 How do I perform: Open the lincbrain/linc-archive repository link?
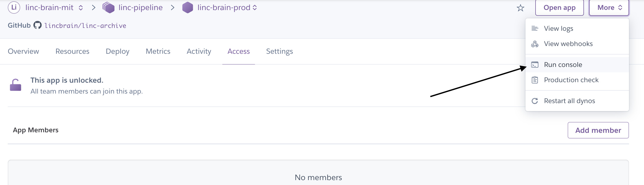85,25
